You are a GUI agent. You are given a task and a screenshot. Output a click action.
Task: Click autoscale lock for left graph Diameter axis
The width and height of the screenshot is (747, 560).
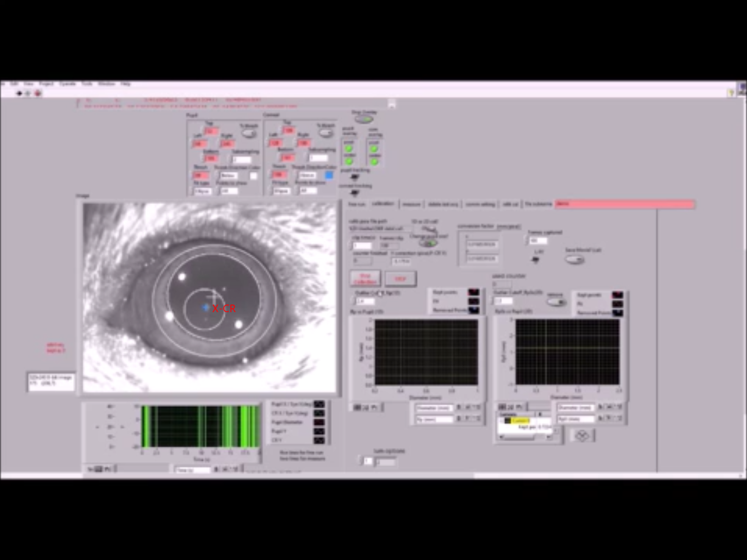(459, 407)
